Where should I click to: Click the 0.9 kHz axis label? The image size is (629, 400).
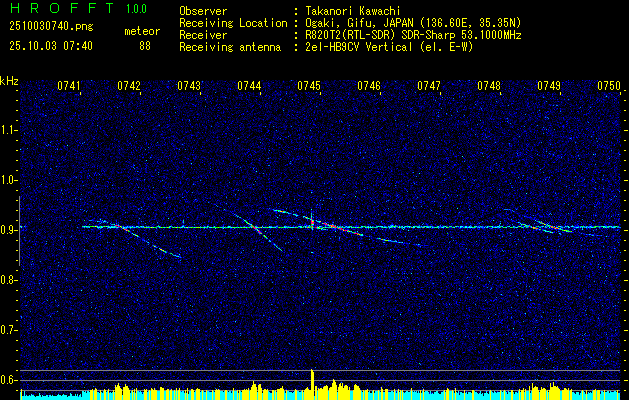(x=8, y=230)
